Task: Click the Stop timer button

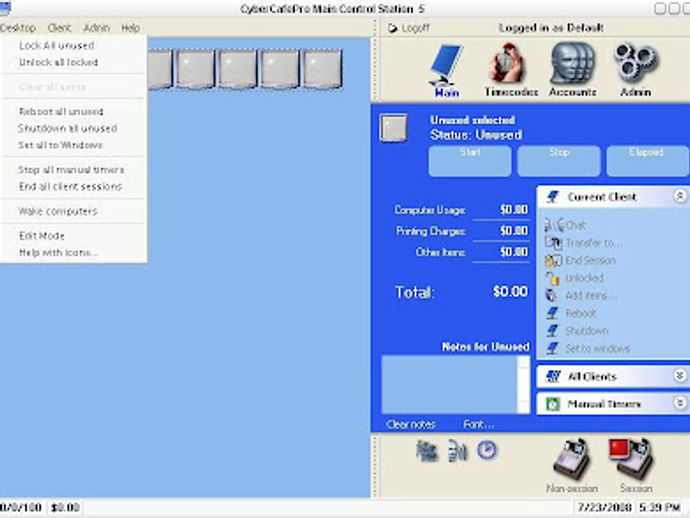Action: pos(559,161)
